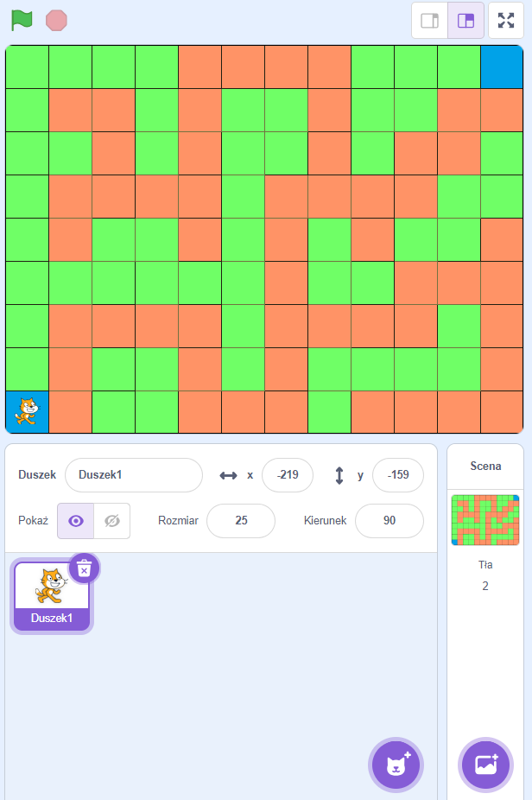The width and height of the screenshot is (532, 800).
Task: Click the green flag to start
Action: click(x=22, y=20)
